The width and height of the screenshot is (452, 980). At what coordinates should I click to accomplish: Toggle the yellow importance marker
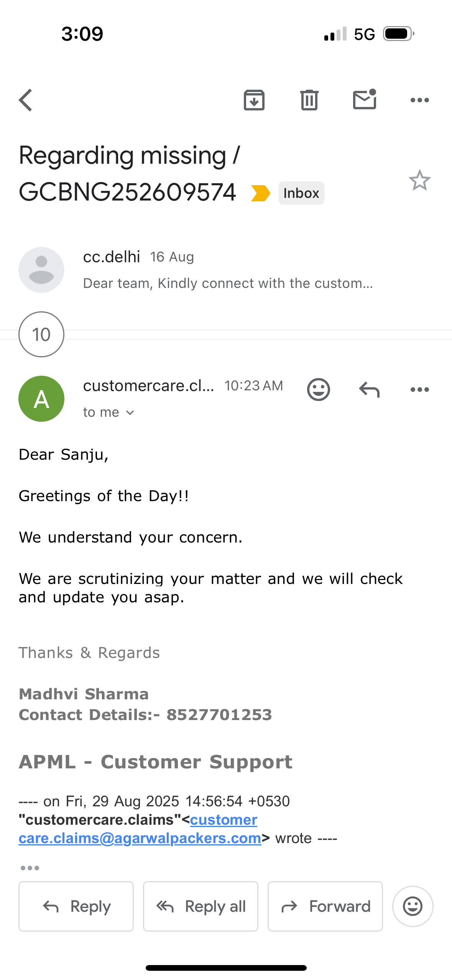pos(261,193)
